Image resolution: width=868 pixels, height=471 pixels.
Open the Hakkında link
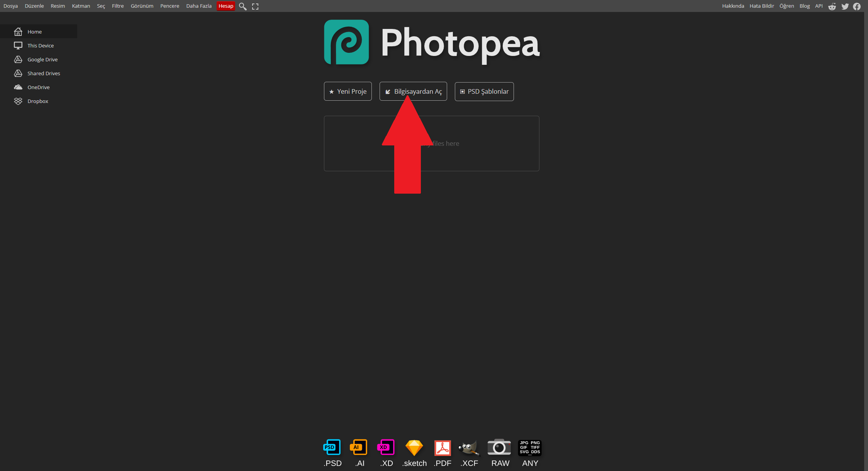tap(733, 6)
